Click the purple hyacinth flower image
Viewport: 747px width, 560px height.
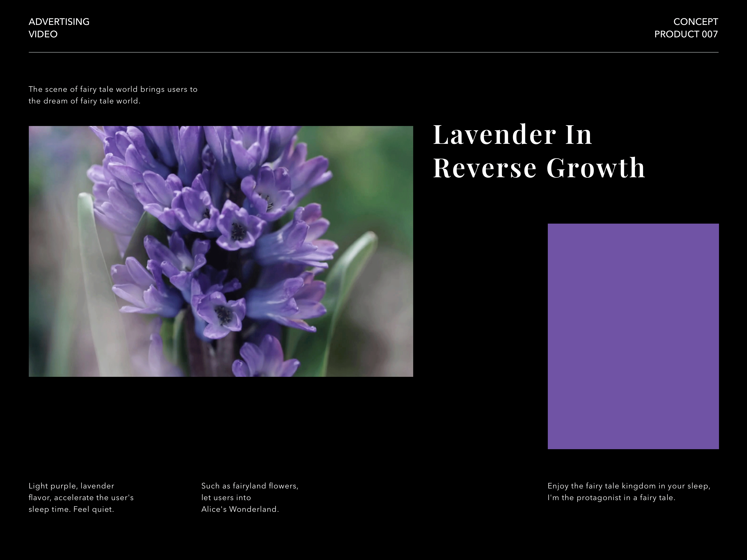221,251
